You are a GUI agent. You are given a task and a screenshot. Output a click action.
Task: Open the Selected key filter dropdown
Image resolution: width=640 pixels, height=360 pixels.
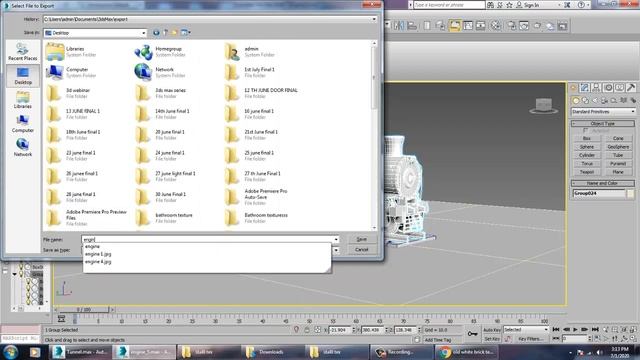(x=526, y=329)
